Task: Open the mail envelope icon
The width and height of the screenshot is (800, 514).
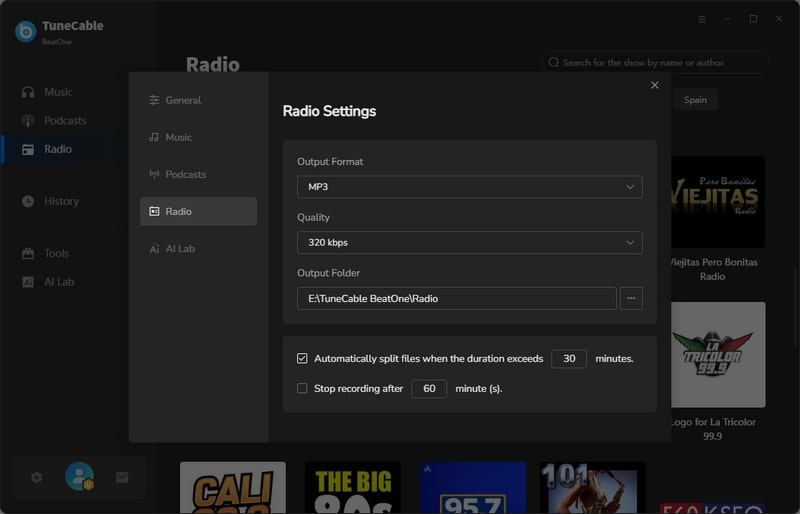Action: coord(122,477)
